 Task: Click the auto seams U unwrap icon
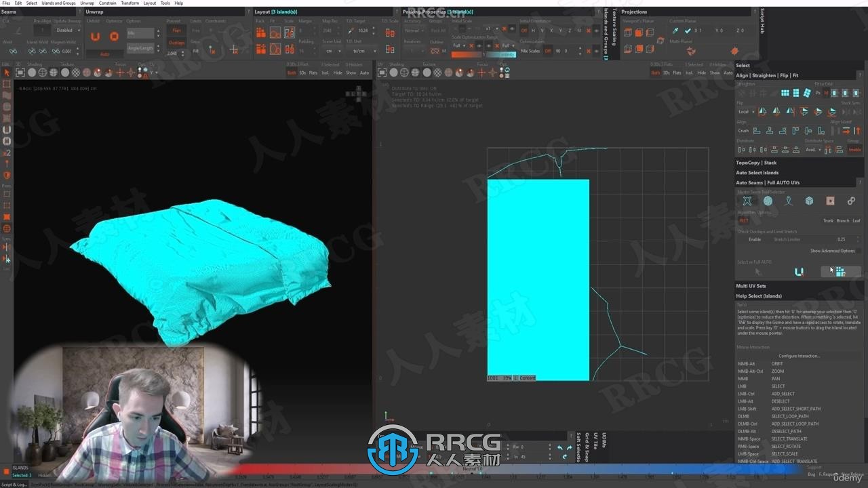click(799, 272)
